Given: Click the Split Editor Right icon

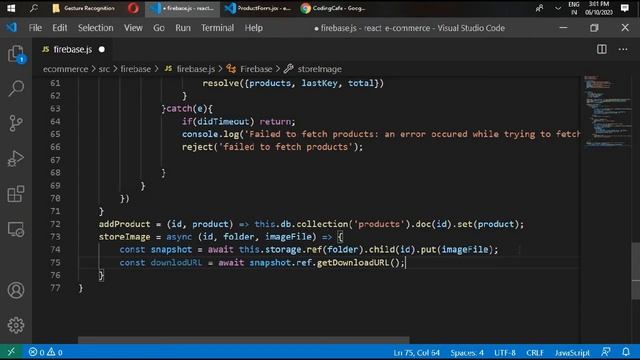Looking at the screenshot, I should pyautogui.click(x=602, y=49).
